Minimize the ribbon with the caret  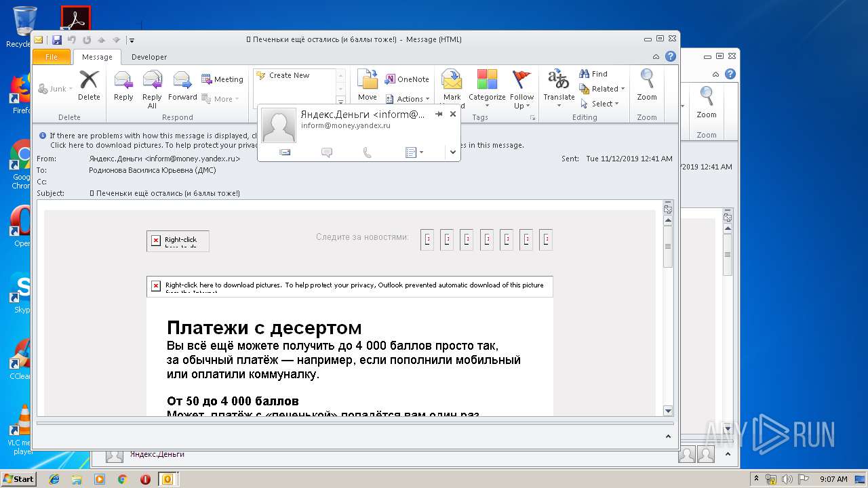(x=656, y=57)
